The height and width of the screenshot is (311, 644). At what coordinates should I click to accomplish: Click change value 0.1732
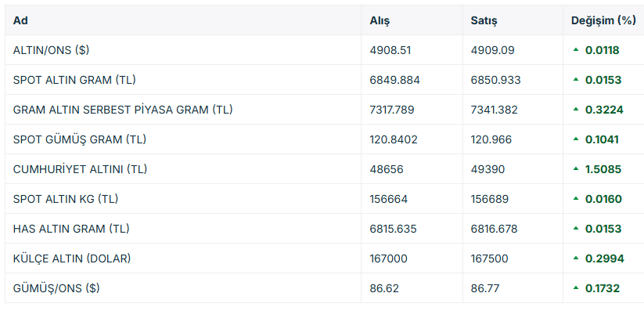(x=603, y=288)
